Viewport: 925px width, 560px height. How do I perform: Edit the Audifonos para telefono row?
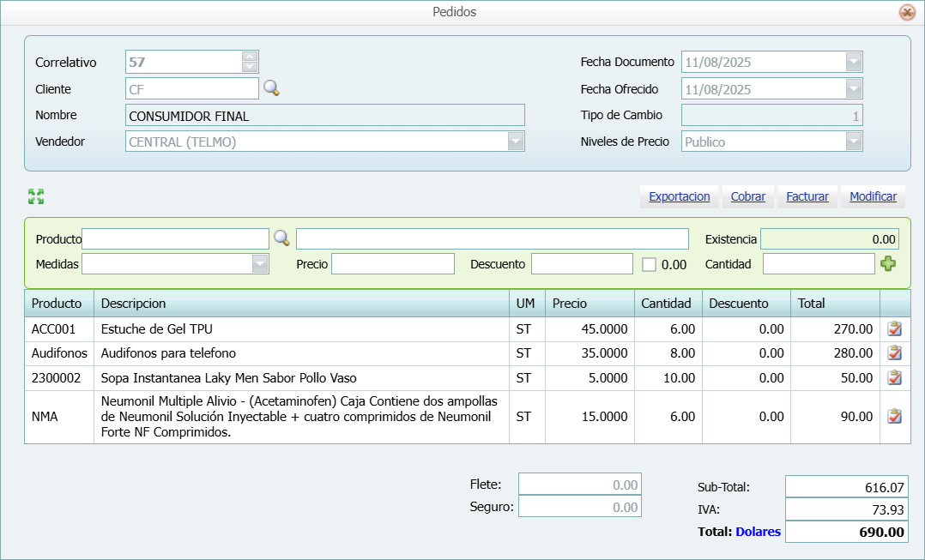[x=894, y=353]
